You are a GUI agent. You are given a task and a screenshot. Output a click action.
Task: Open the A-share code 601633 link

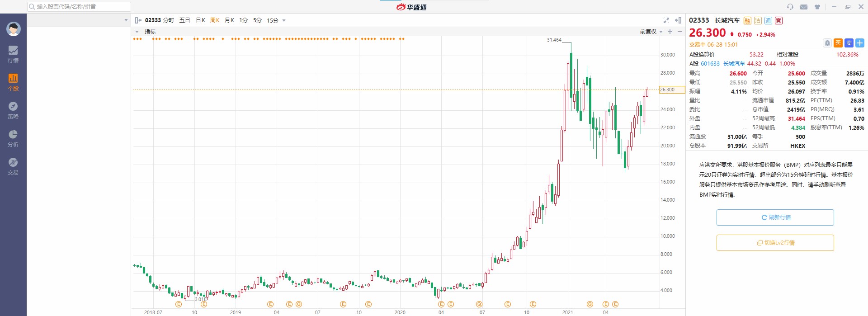(x=710, y=64)
